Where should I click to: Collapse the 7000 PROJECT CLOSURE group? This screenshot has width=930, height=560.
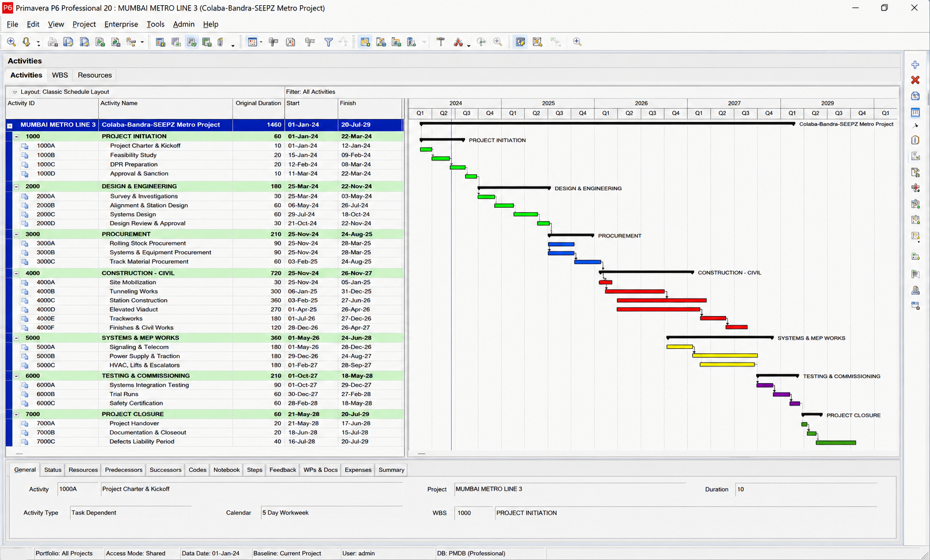click(x=17, y=414)
